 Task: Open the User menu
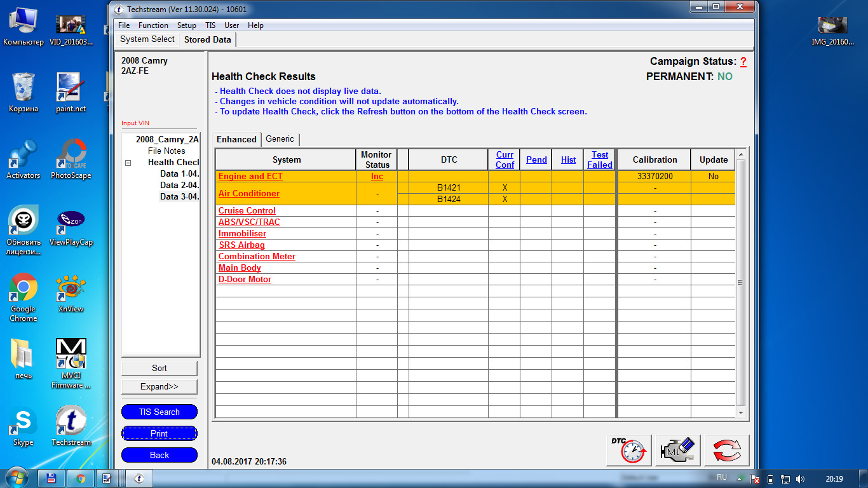232,25
